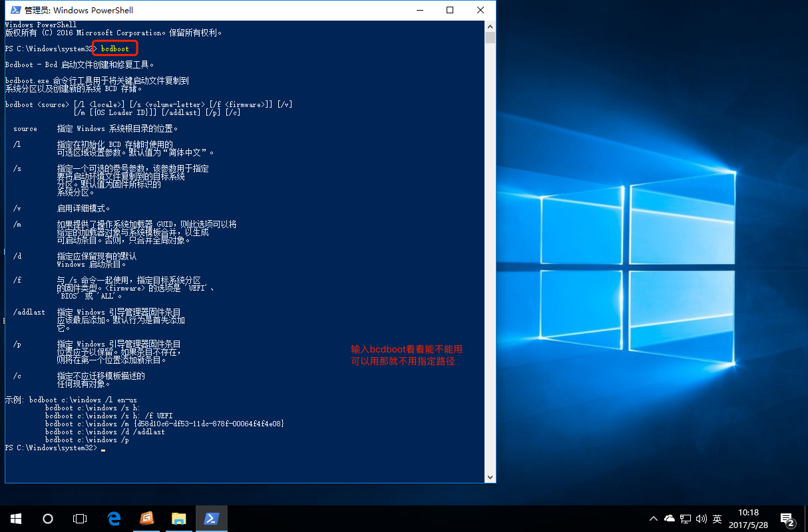Click the final 'PS C:\Windows\system32>' prompt
Viewport: 808px width, 532px height.
(51, 448)
